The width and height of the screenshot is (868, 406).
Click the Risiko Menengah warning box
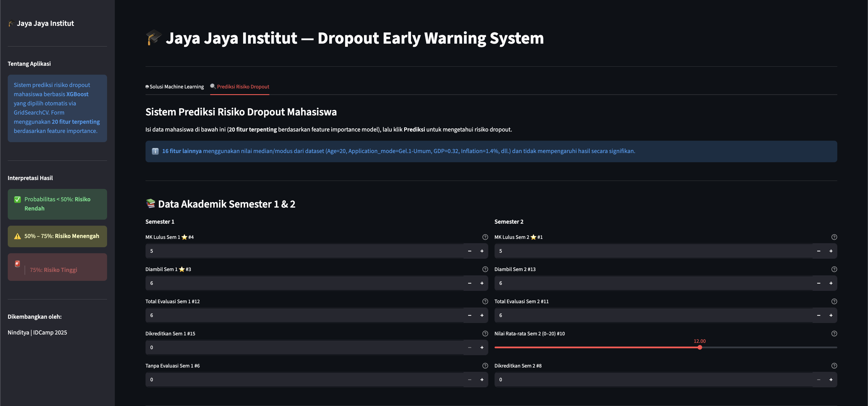point(57,236)
